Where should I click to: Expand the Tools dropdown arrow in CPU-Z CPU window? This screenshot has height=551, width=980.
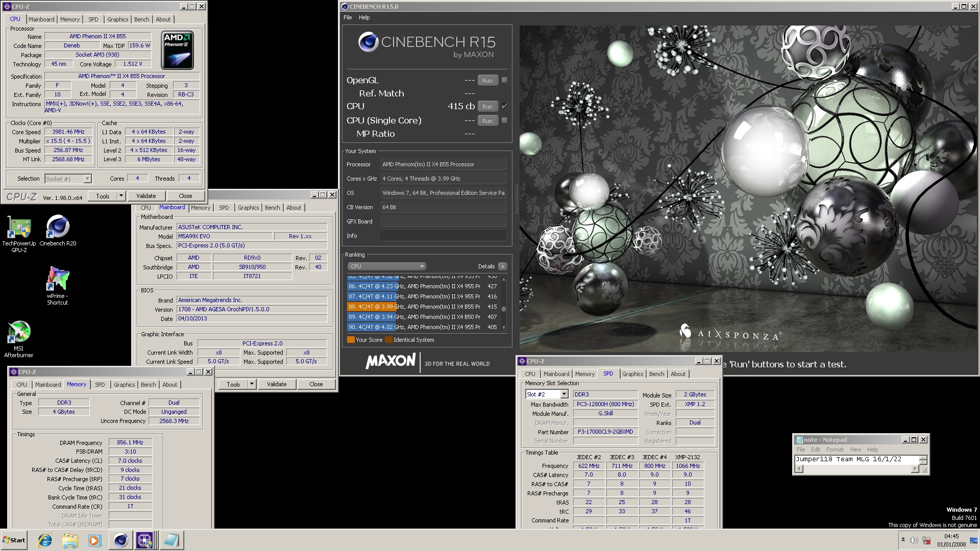click(121, 196)
